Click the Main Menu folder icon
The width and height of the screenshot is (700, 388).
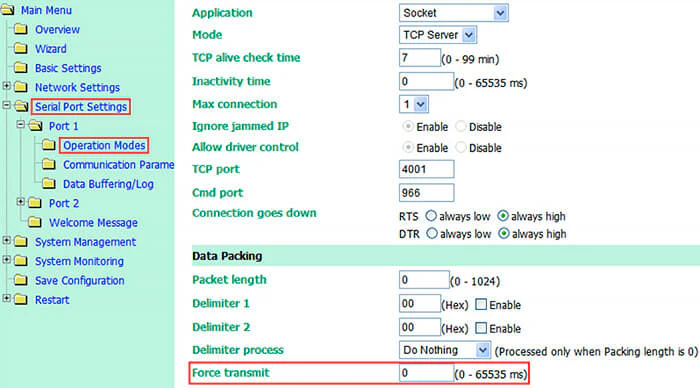coord(8,10)
